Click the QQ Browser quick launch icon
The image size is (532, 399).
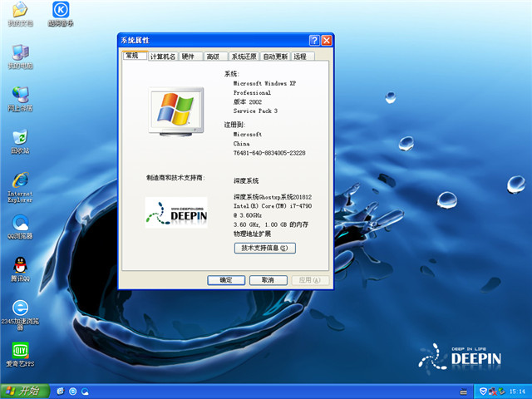pos(85,392)
